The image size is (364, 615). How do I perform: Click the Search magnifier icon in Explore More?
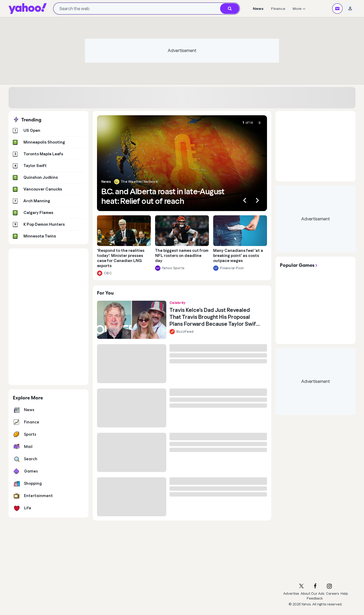click(x=17, y=459)
